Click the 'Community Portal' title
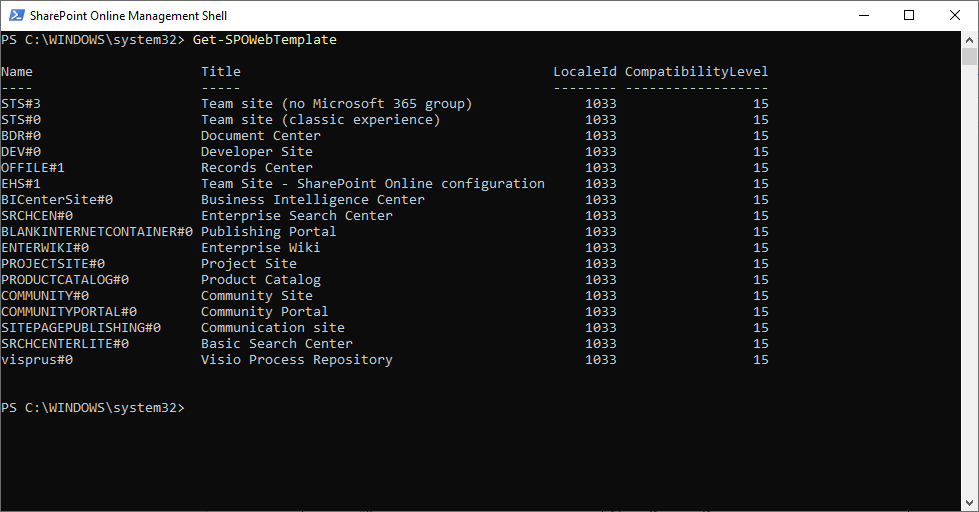The image size is (979, 512). (x=264, y=312)
